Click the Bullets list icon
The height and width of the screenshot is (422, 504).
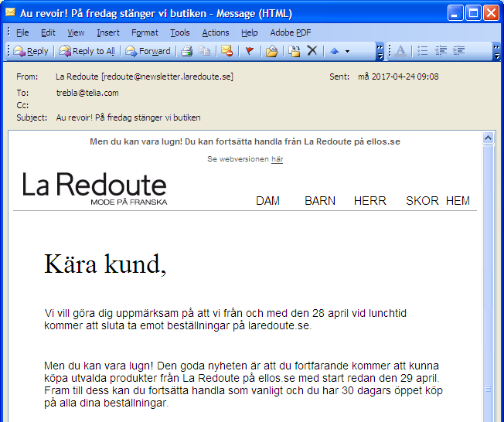coord(422,51)
